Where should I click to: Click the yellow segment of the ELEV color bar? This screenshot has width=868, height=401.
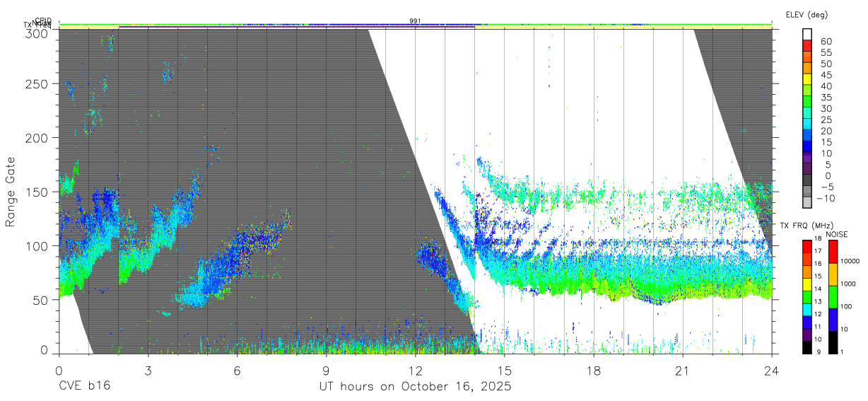809,80
